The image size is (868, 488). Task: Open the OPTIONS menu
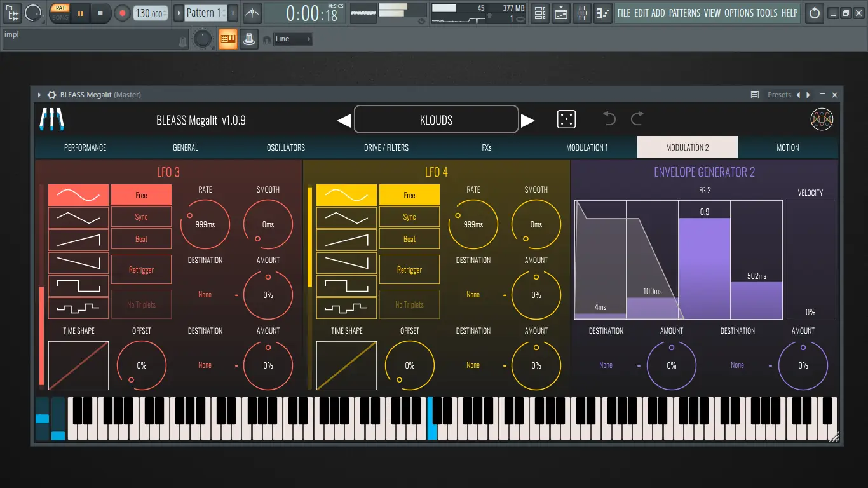coord(739,13)
